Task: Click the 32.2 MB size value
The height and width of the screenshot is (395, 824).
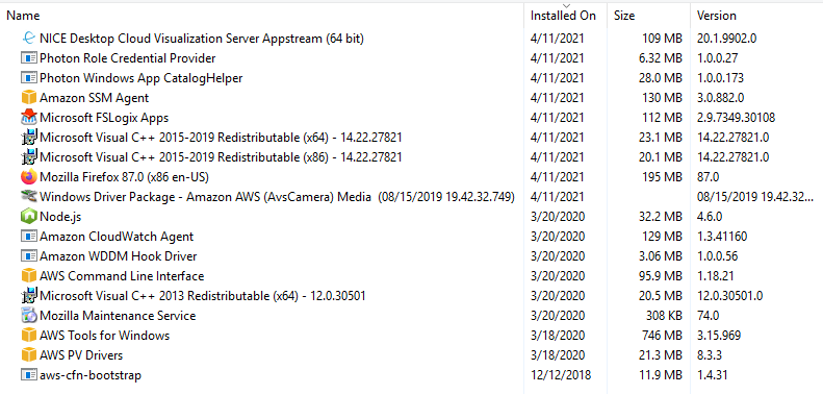Action: [661, 217]
